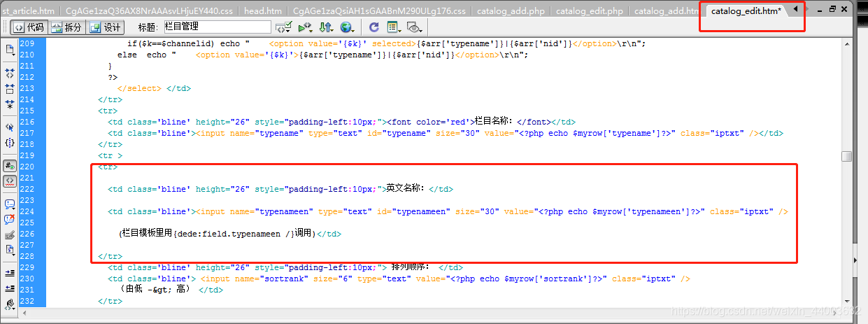Open Live debug/preview options dropdown
Screen dimensions: 868x324
pos(305,27)
